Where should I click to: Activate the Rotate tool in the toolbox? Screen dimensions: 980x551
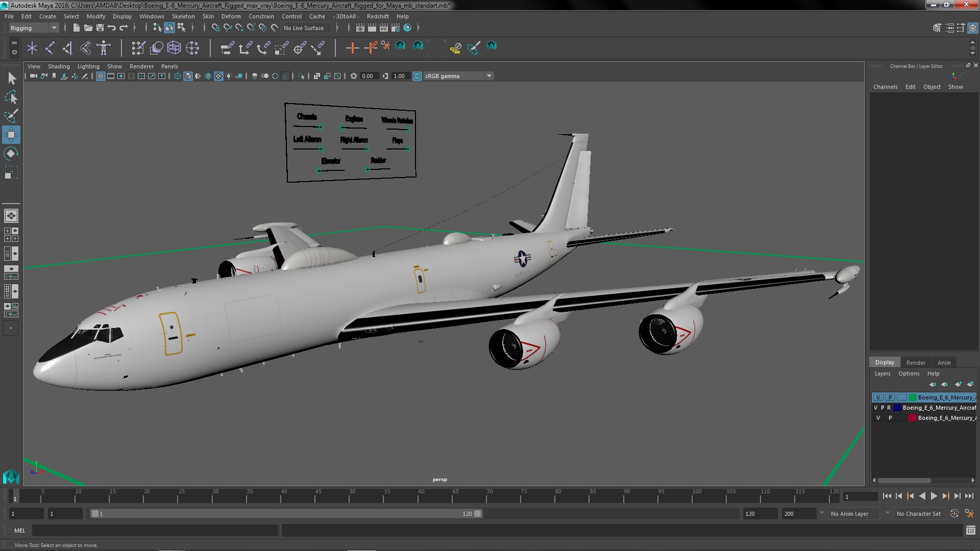click(x=11, y=154)
